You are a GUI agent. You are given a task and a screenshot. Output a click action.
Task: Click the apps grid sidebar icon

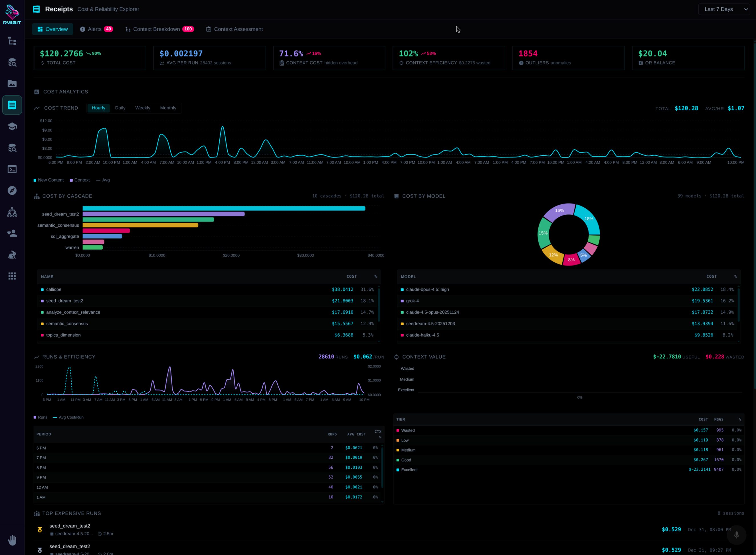tap(12, 276)
